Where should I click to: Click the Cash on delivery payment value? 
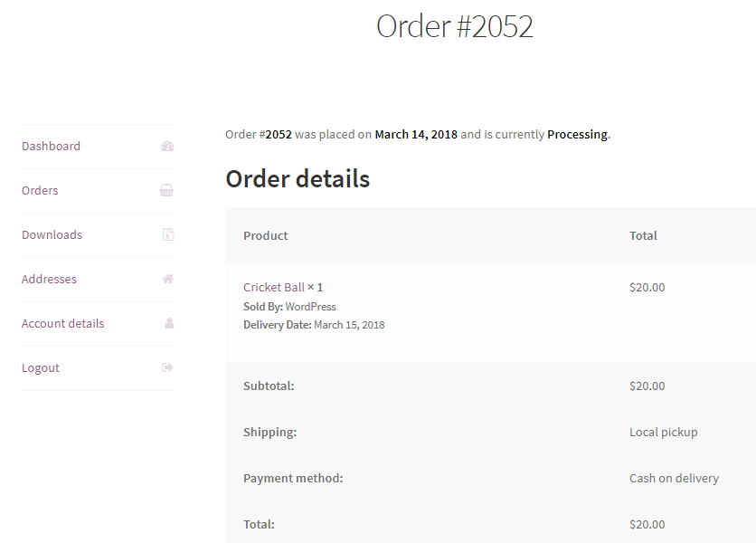[x=674, y=479]
